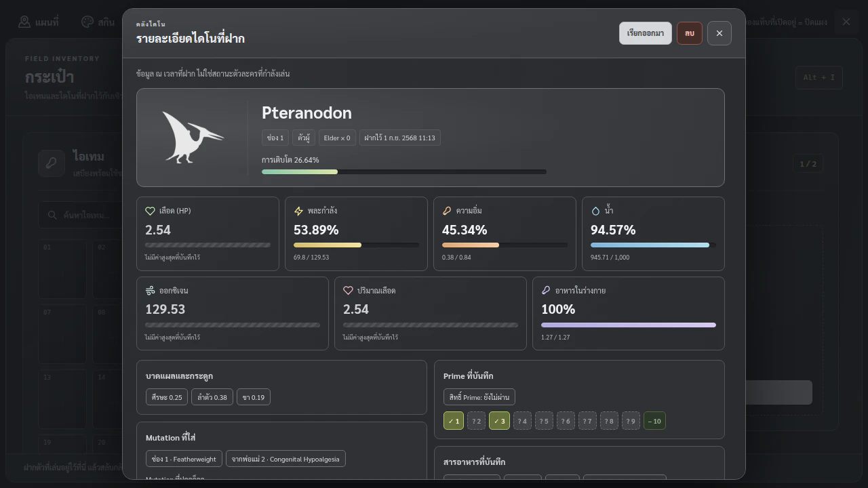Click the water bar under 94.57%
Screen dimensions: 868x488
click(653, 245)
